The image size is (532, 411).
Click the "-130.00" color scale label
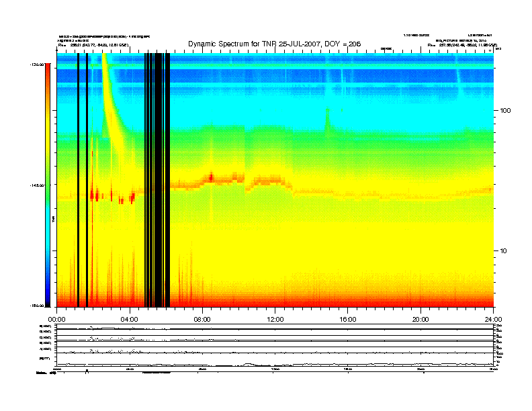37,64
